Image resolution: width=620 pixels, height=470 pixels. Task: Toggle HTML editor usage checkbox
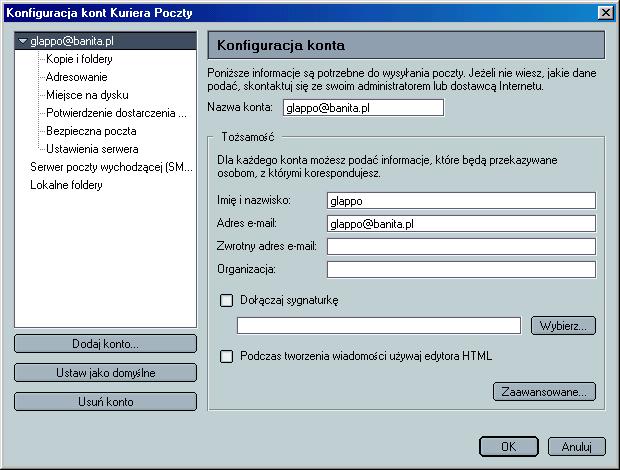(226, 355)
